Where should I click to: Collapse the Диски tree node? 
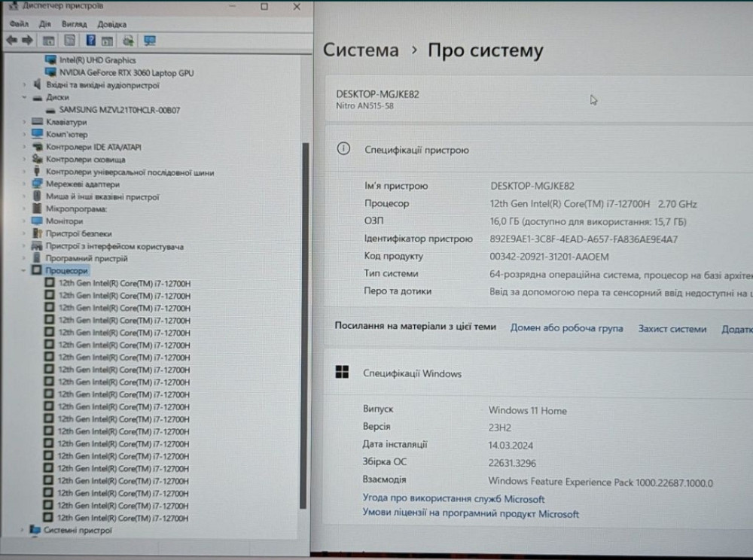point(24,97)
